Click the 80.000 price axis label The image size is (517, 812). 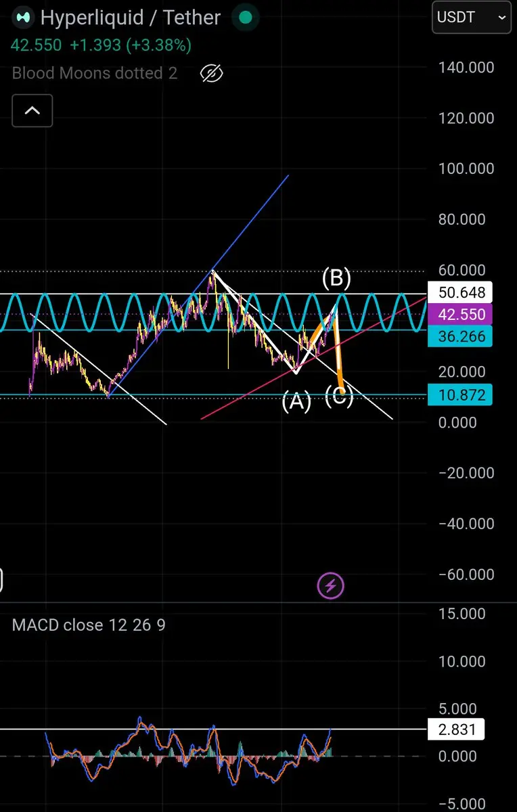click(463, 219)
